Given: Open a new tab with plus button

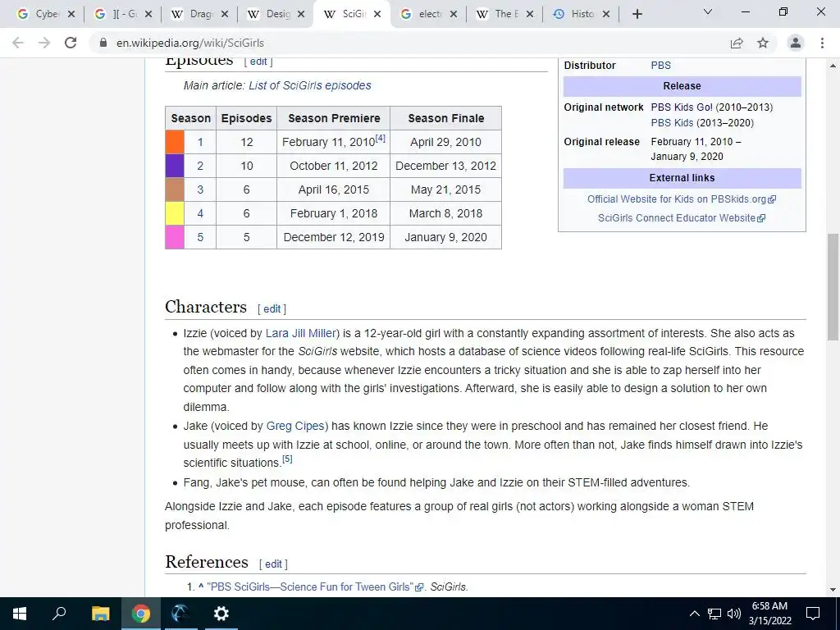Looking at the screenshot, I should pyautogui.click(x=637, y=15).
